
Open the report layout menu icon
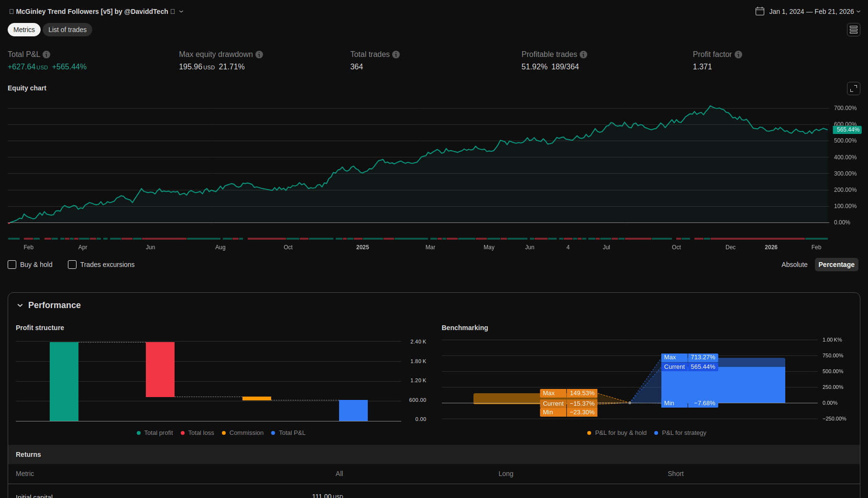[853, 30]
